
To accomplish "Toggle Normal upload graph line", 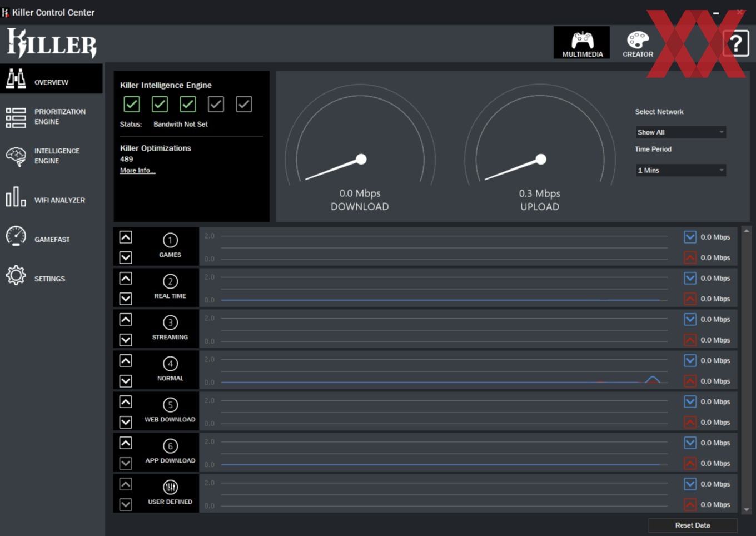I will click(690, 381).
